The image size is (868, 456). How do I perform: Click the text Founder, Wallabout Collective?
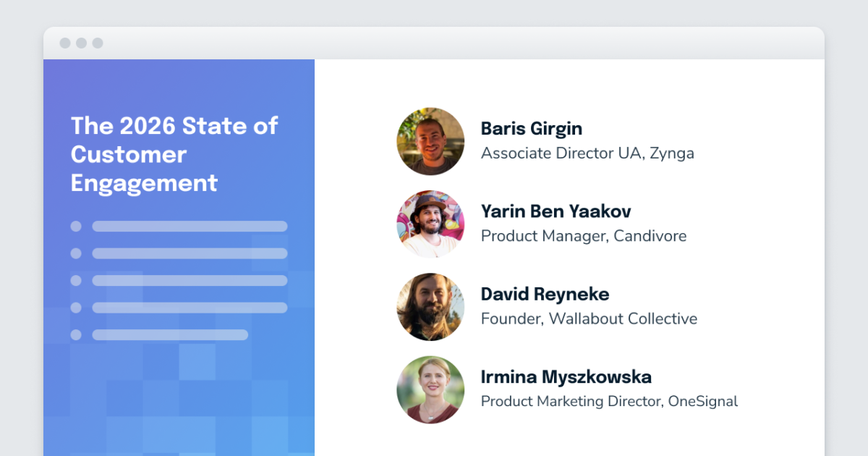(590, 319)
